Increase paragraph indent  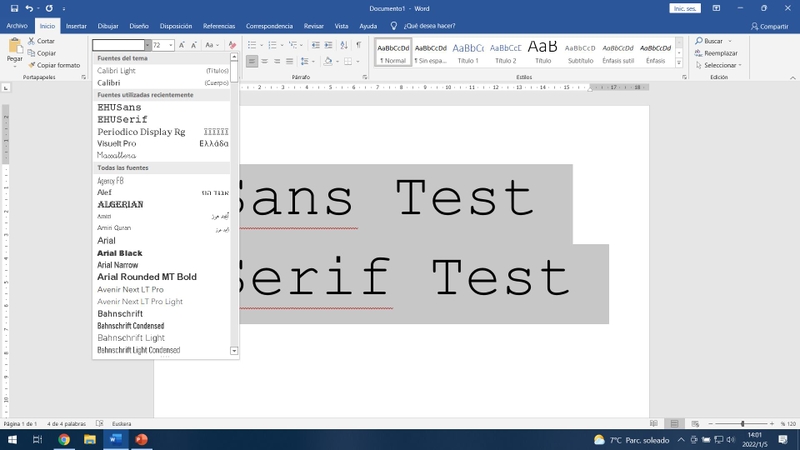[329, 45]
